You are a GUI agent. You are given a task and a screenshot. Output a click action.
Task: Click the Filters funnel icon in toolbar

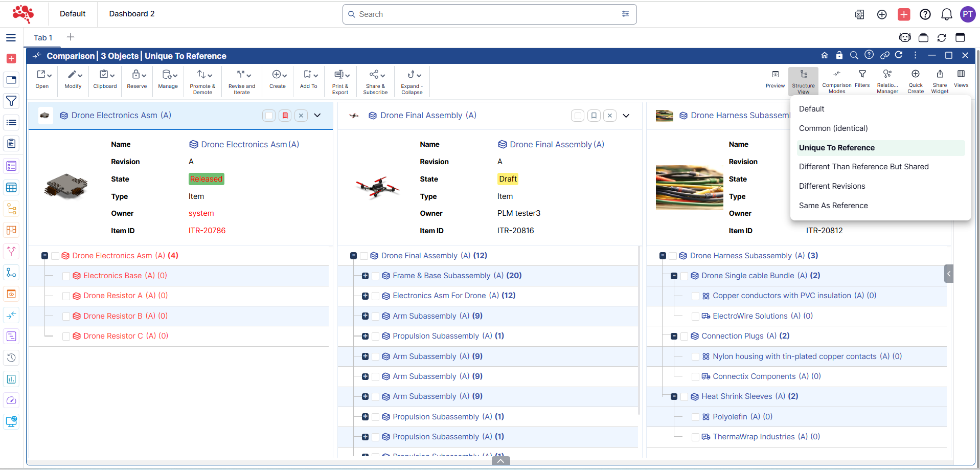[862, 75]
